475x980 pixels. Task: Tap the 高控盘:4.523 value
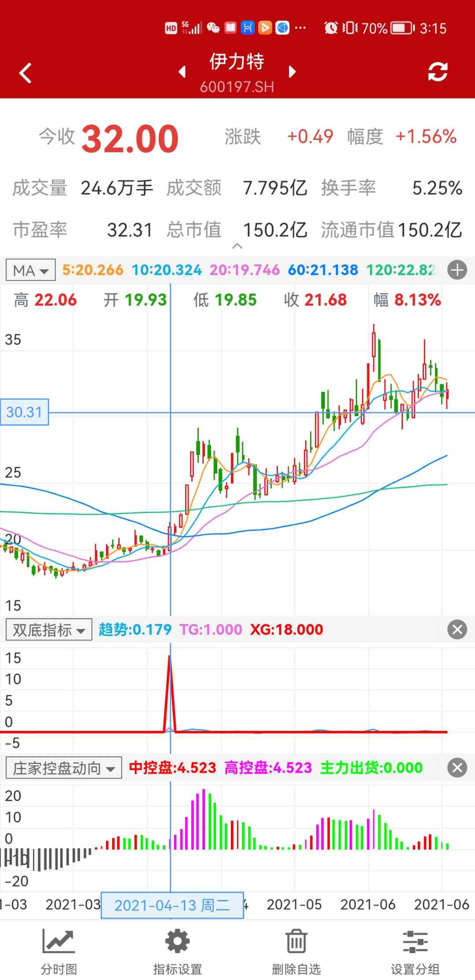click(x=268, y=768)
